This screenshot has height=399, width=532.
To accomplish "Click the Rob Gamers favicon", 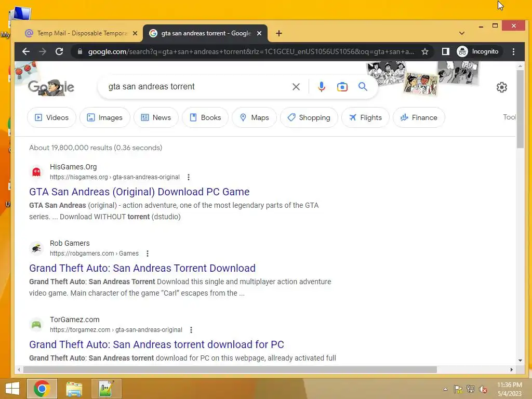I will click(36, 248).
